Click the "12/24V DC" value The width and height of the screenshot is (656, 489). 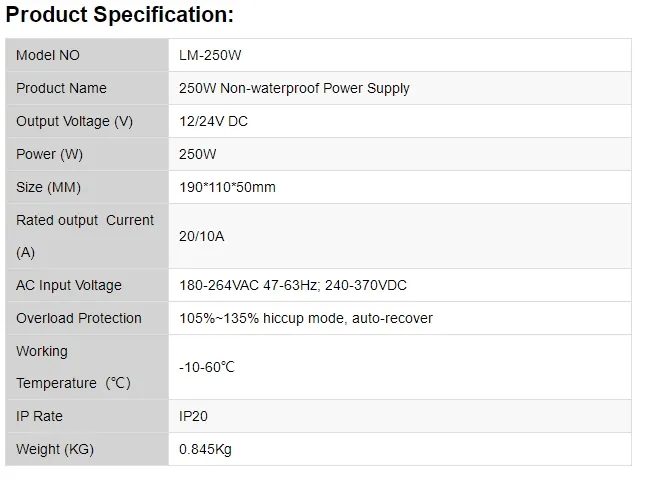pos(213,121)
